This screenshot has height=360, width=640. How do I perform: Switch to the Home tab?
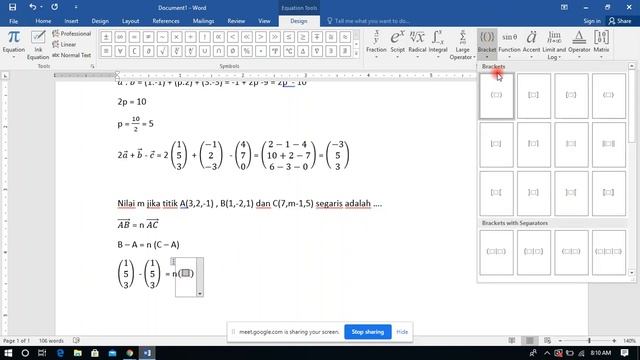click(x=43, y=21)
